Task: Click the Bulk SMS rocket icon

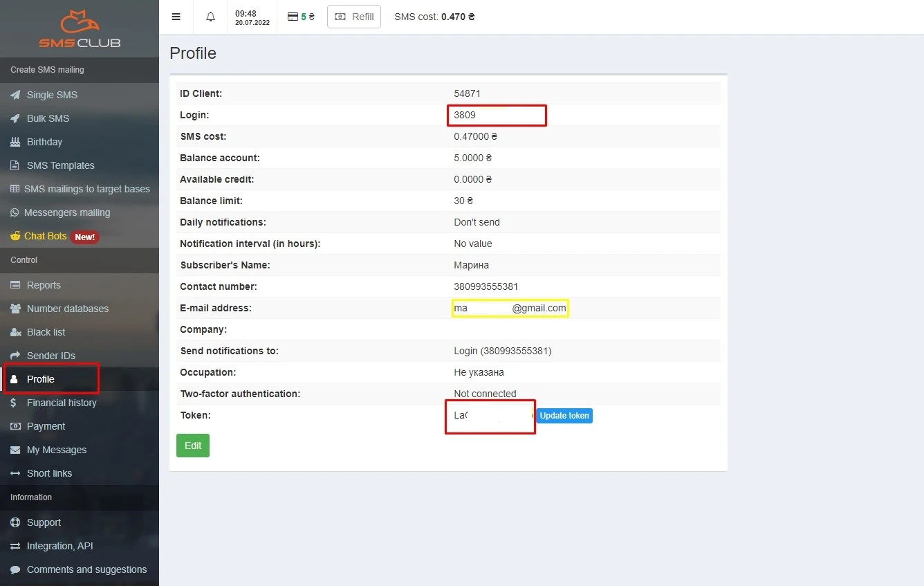Action: [x=15, y=118]
